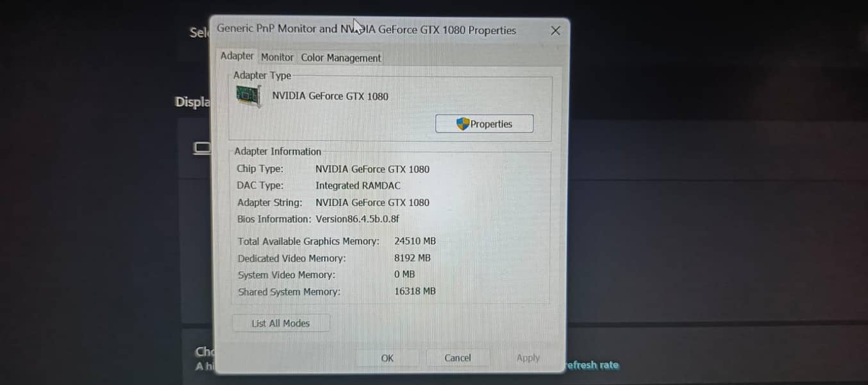The height and width of the screenshot is (385, 868).
Task: Click the '16318 MB' value
Action: (415, 291)
